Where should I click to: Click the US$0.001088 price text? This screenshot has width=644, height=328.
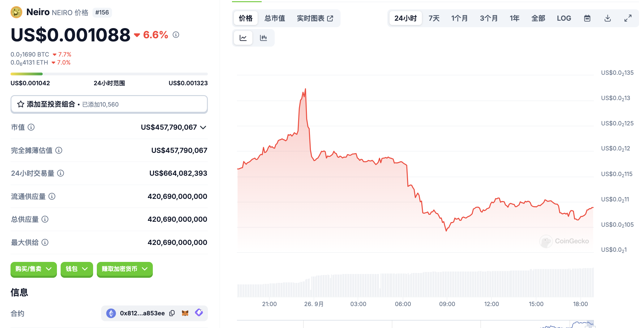click(x=71, y=35)
